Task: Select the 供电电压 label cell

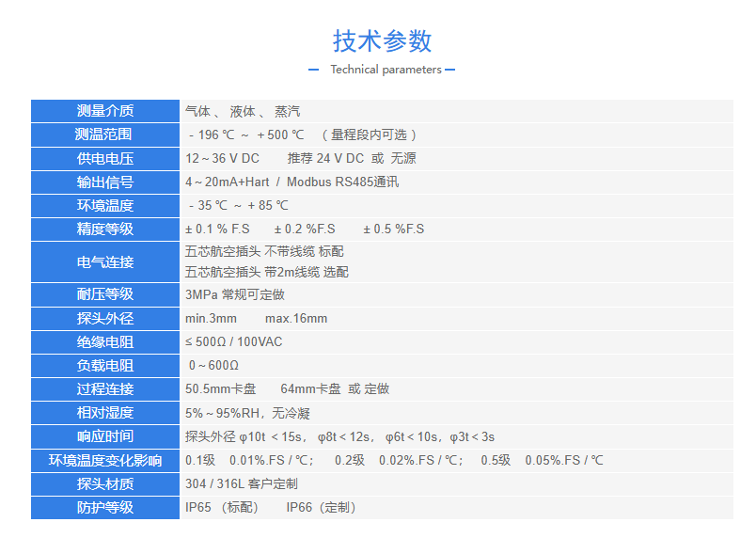Action: click(x=105, y=158)
